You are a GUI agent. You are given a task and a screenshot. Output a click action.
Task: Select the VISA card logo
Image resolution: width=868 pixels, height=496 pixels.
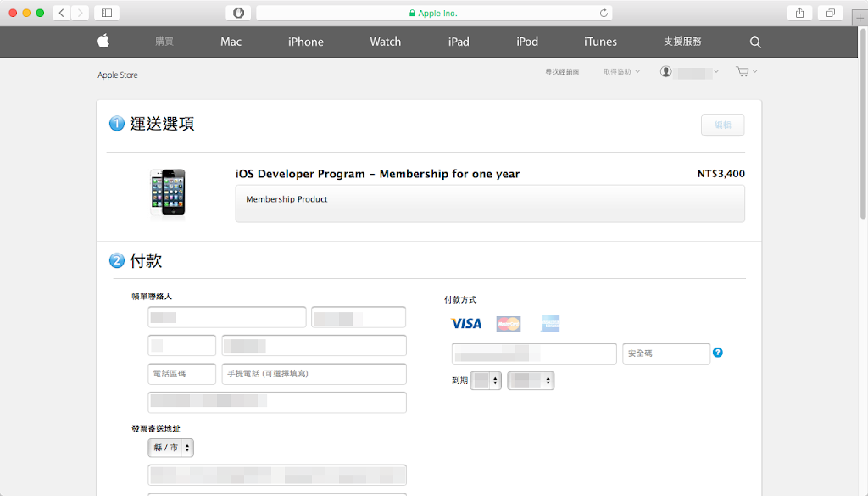[x=466, y=323]
